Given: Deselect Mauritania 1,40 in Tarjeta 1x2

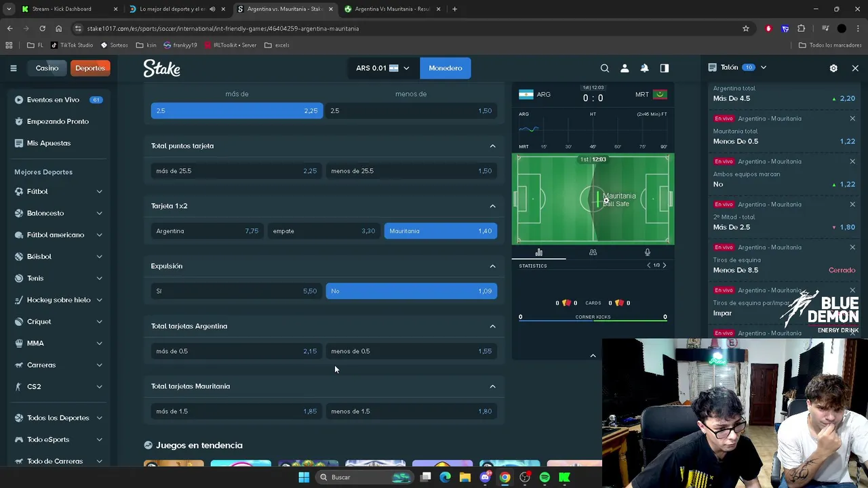Looking at the screenshot, I should tap(441, 231).
